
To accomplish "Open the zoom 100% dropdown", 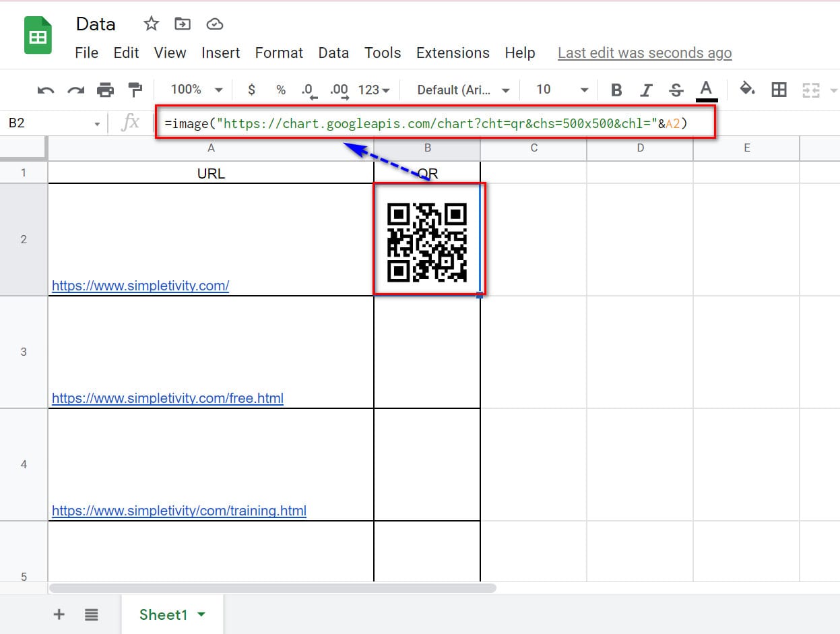I will click(x=196, y=90).
